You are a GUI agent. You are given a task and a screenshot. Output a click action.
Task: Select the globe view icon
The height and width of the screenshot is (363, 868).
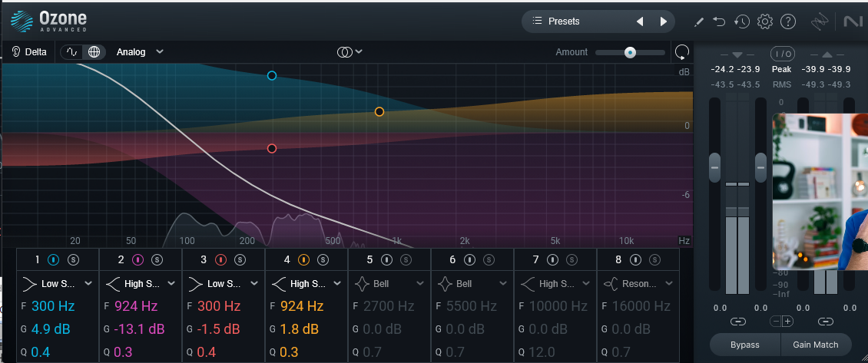pos(94,52)
